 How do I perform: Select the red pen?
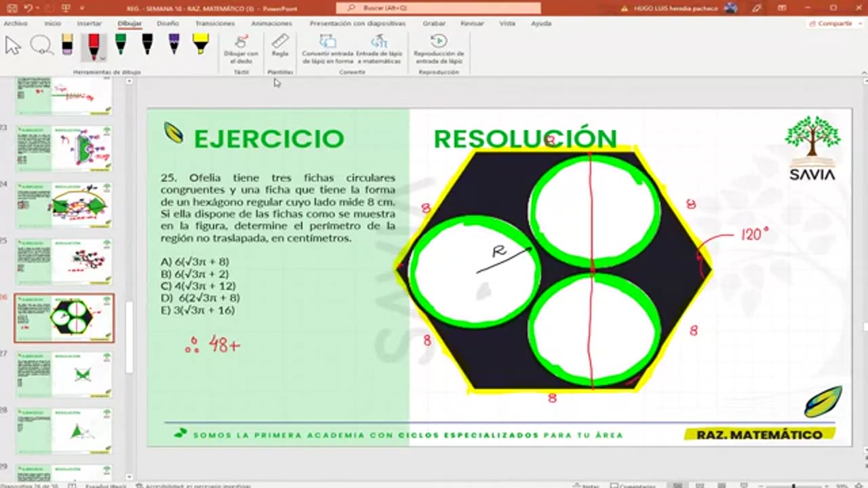click(x=94, y=46)
